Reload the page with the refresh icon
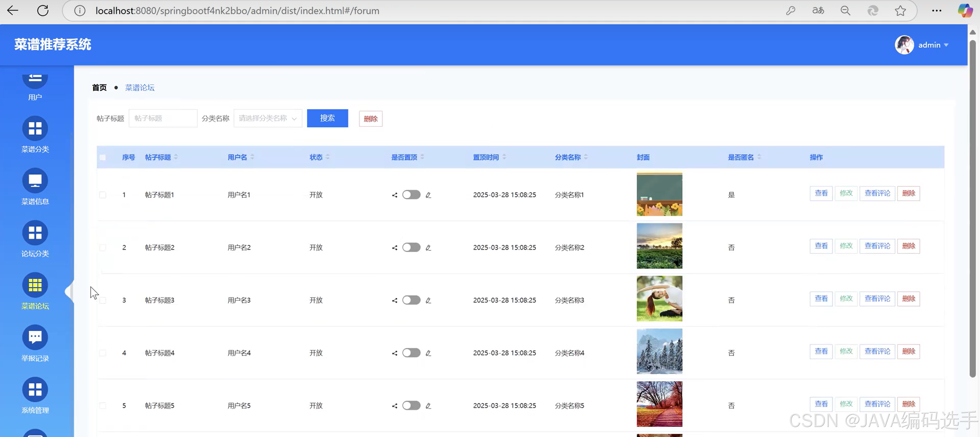The image size is (980, 437). click(43, 11)
